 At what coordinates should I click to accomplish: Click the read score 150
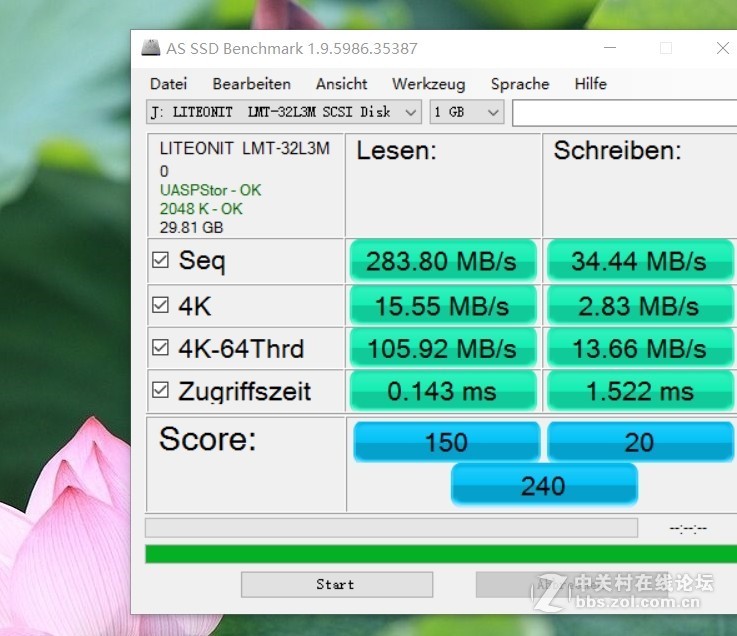(447, 442)
